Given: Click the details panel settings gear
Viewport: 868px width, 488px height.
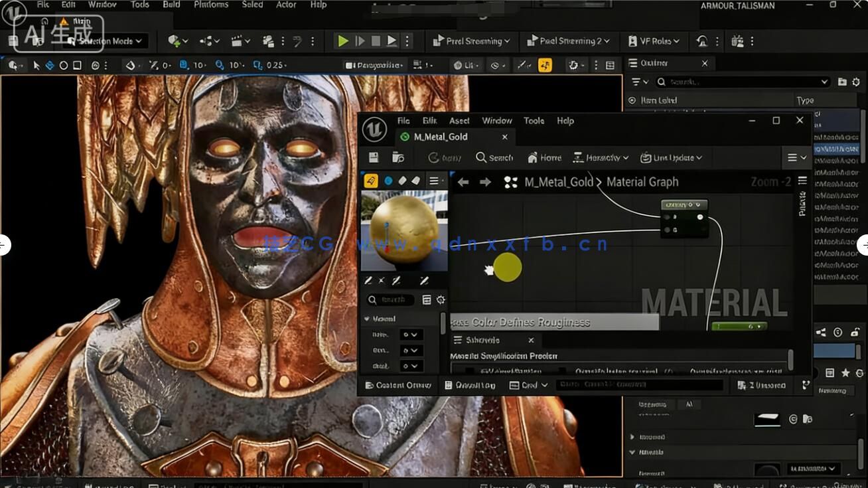Looking at the screenshot, I should coord(441,299).
